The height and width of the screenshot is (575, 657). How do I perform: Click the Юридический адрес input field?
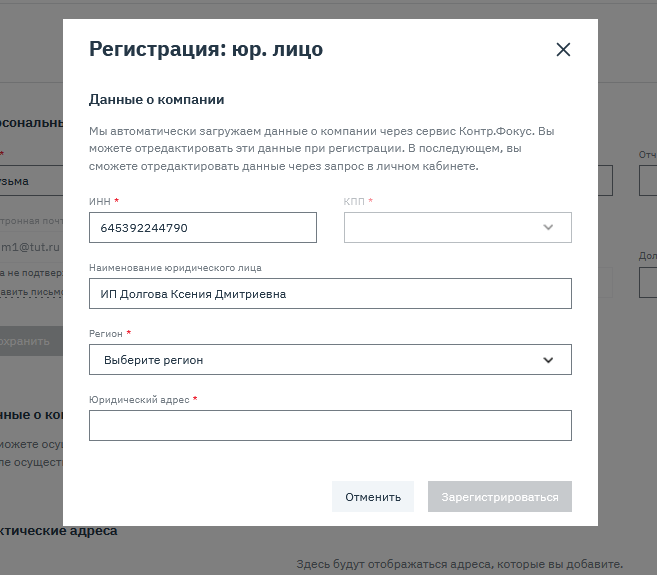(330, 425)
